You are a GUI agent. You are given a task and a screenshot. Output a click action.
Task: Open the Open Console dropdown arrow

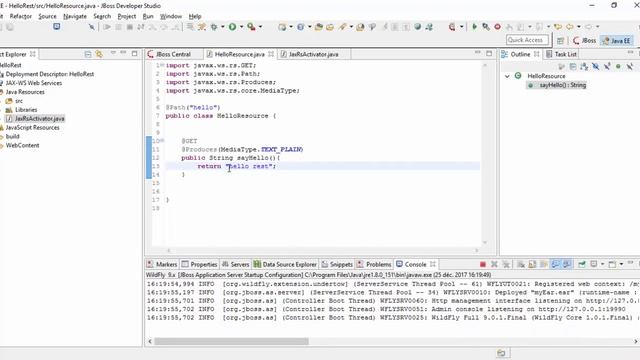[x=621, y=264]
